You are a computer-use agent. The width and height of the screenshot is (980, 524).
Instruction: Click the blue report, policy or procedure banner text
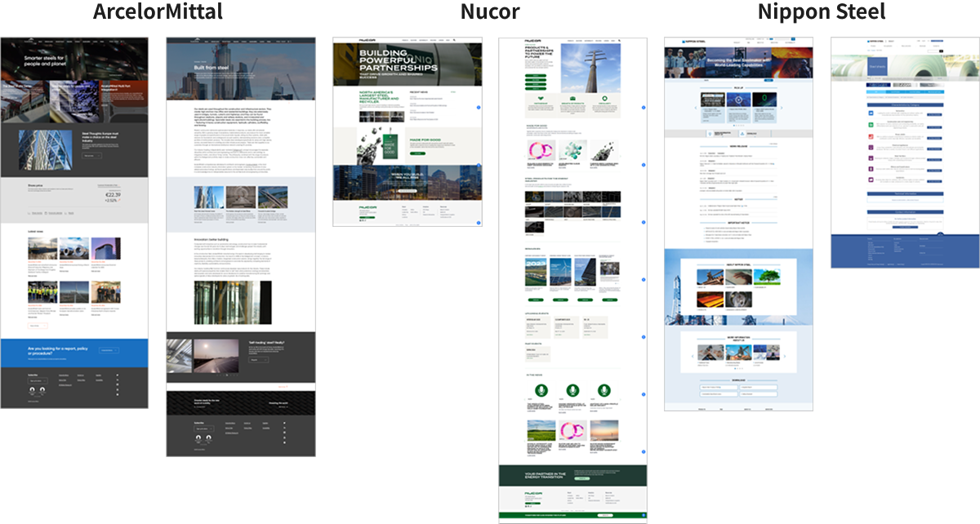pos(60,350)
